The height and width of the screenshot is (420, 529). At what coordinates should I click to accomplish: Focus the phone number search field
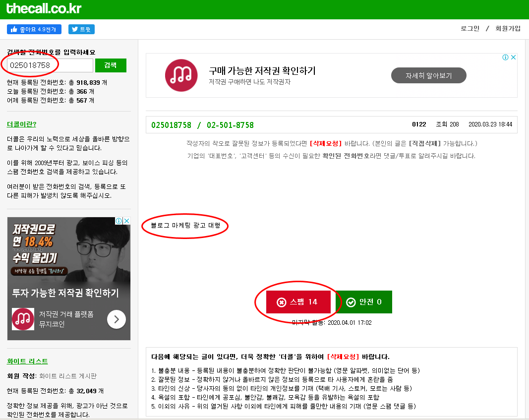[50, 65]
